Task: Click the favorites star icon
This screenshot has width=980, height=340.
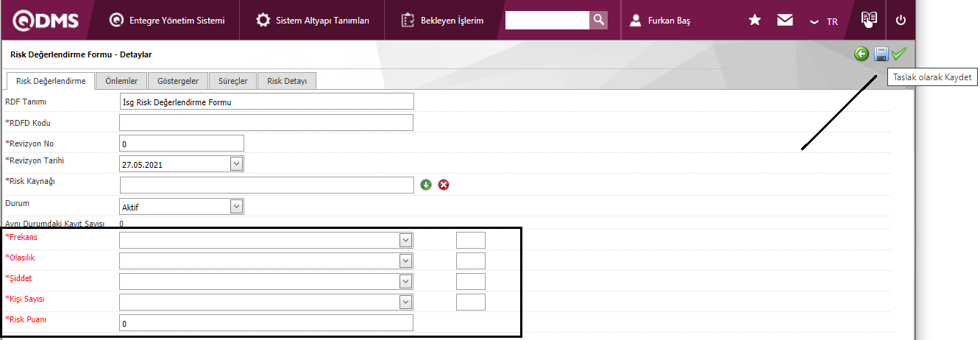Action: tap(755, 21)
